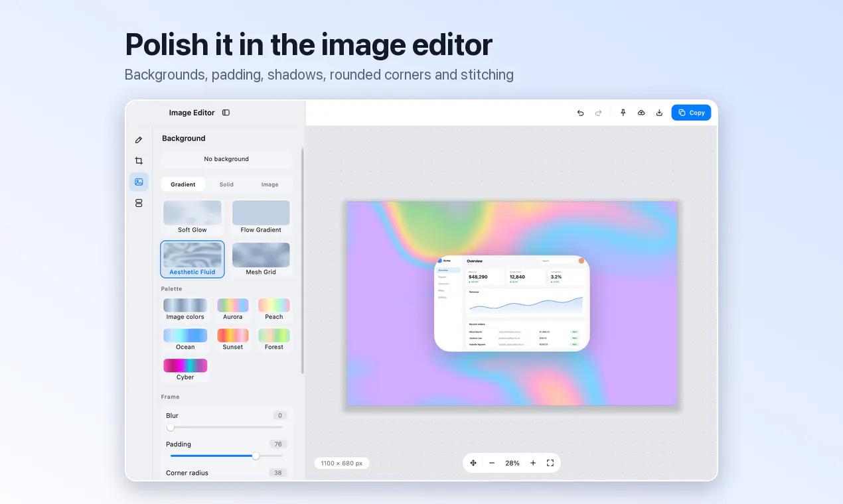Switch to the Gradient tab

tap(183, 184)
